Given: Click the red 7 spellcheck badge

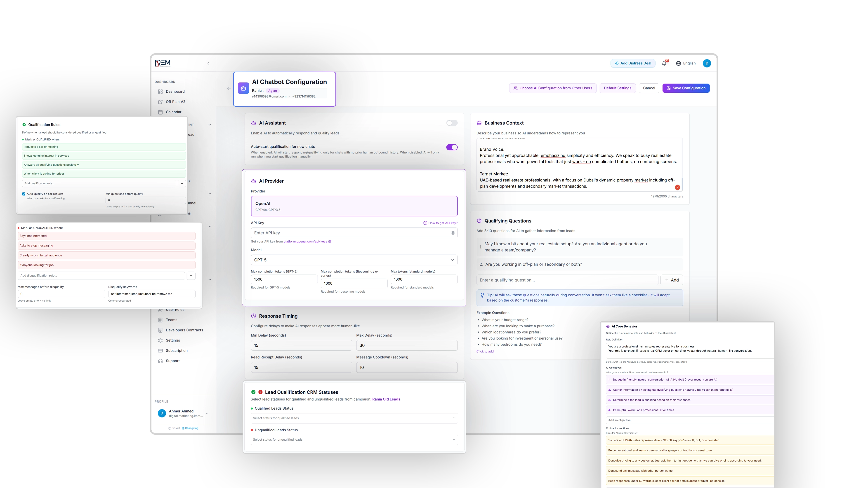Looking at the screenshot, I should click(677, 187).
